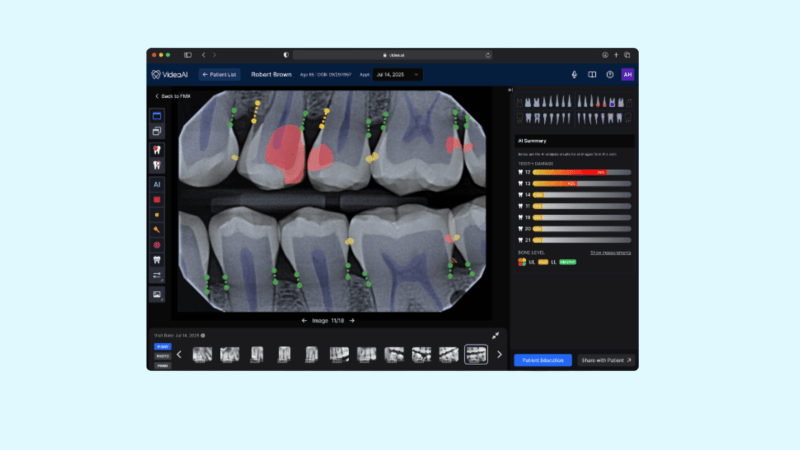
Task: Open the book guide icon in header
Action: (x=592, y=74)
